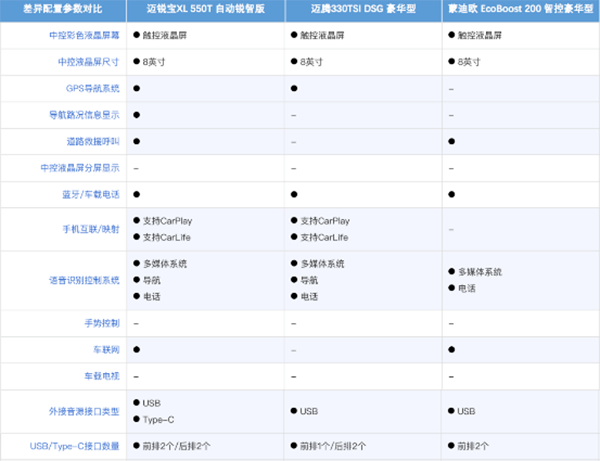The image size is (600, 461).
Task: Open the 中控液晶屏尺寸 row label
Action: pos(88,62)
